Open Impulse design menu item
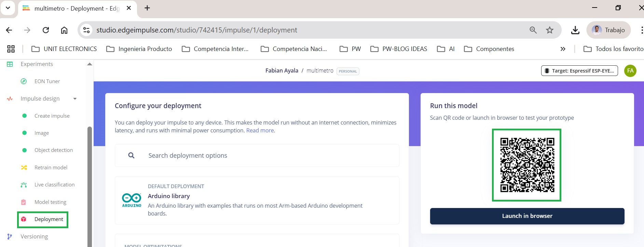 pos(40,99)
